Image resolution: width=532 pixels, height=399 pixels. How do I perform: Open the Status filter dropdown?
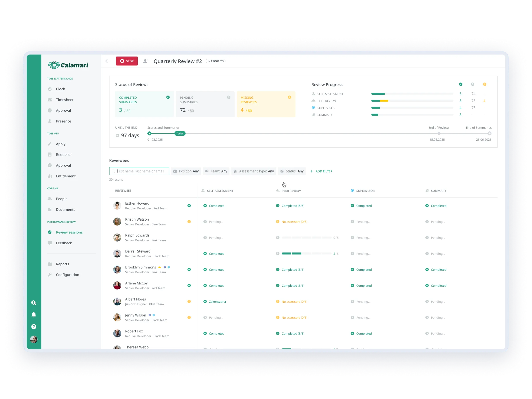[292, 171]
